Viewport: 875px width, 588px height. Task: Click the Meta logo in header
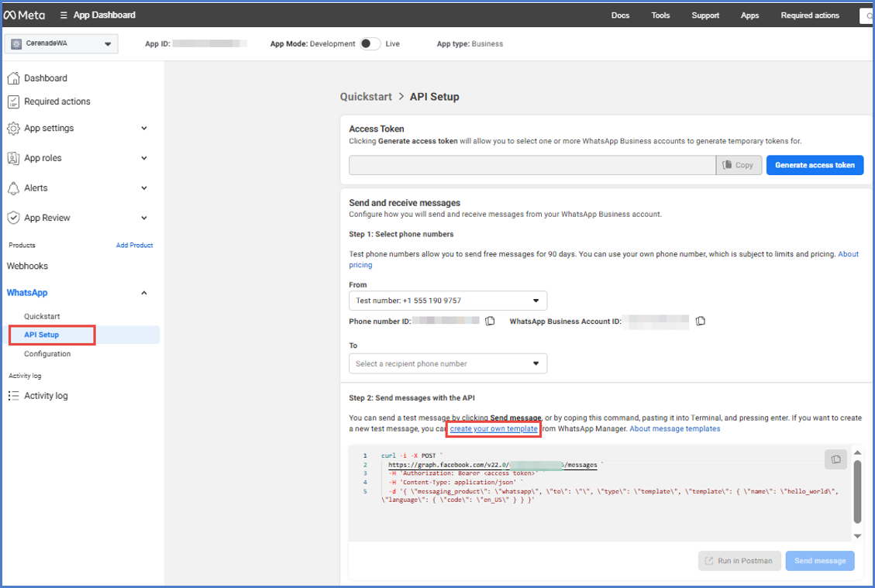24,15
